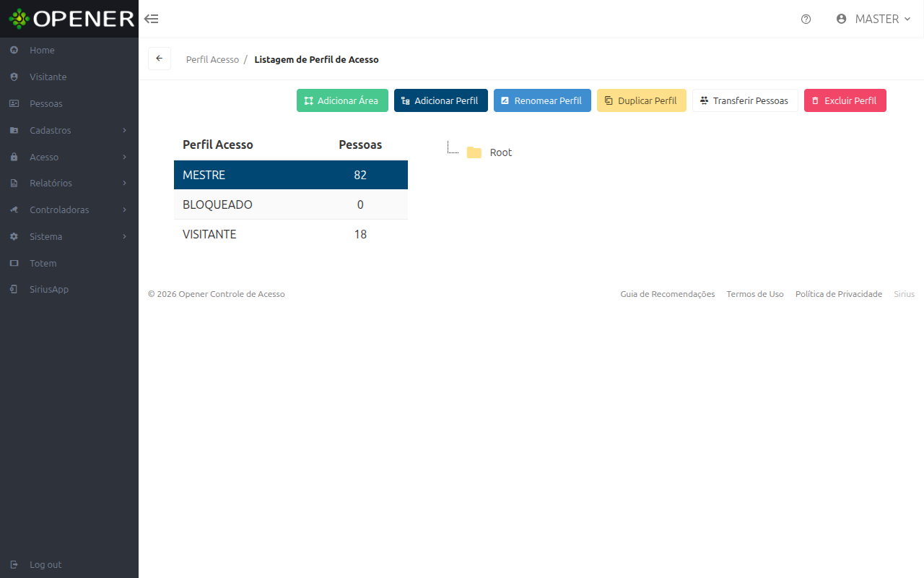924x578 pixels.
Task: Open the Root folder icon
Action: coord(474,152)
